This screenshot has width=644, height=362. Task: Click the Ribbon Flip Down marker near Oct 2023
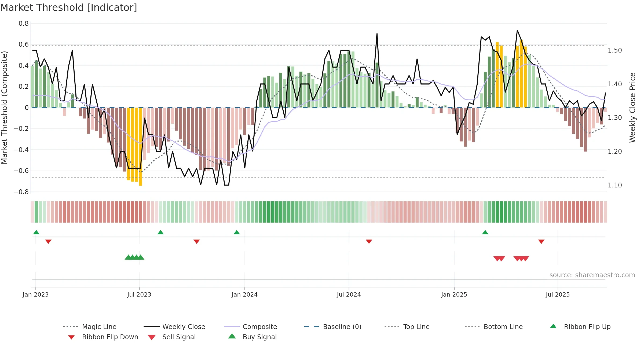point(197,242)
